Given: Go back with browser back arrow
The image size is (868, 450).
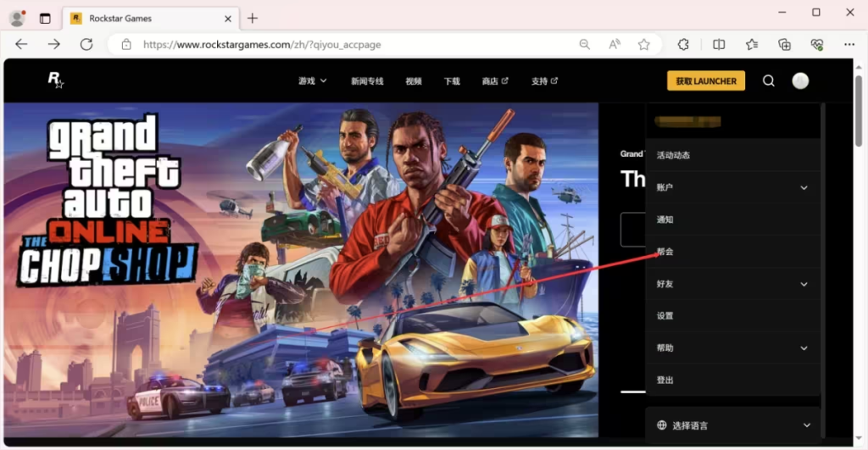Looking at the screenshot, I should 21,44.
